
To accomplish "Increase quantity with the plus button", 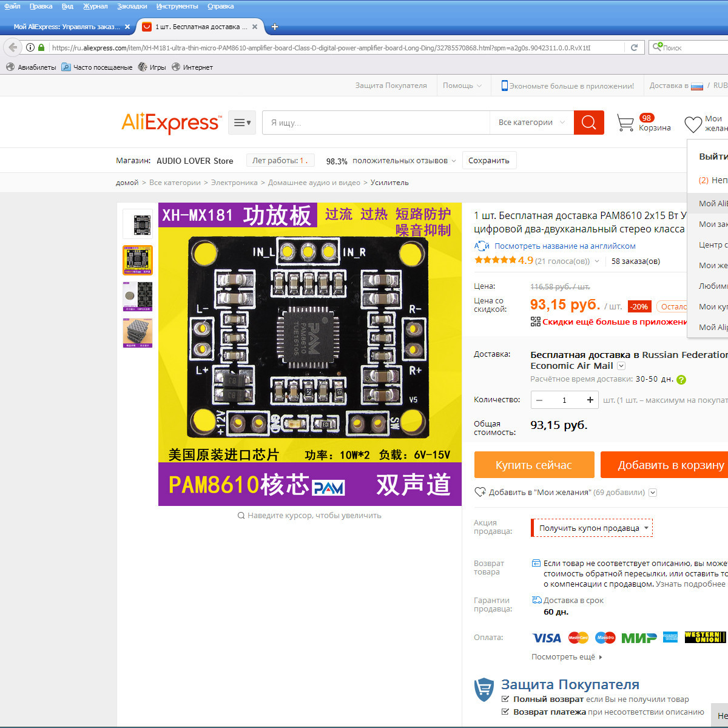I will 590,400.
